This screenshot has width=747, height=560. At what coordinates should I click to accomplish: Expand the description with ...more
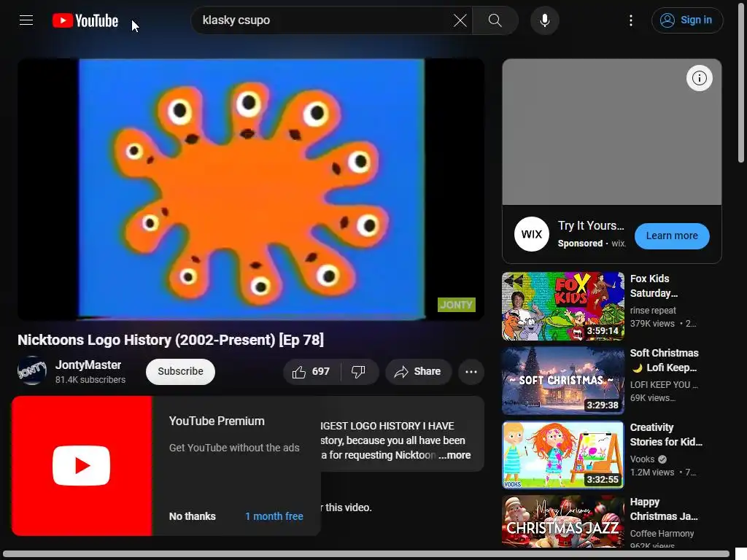455,455
